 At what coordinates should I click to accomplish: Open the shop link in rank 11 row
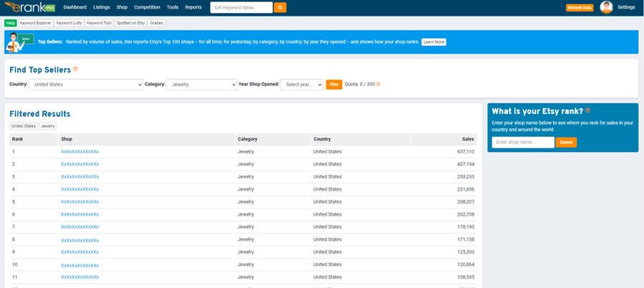pos(79,277)
